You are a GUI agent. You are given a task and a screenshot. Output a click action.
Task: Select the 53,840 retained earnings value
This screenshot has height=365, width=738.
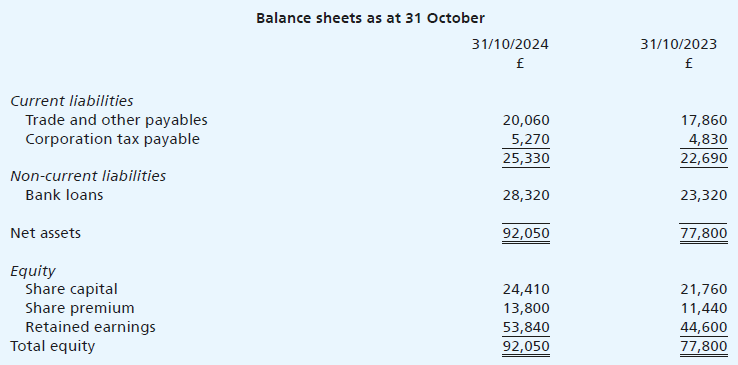pyautogui.click(x=526, y=327)
